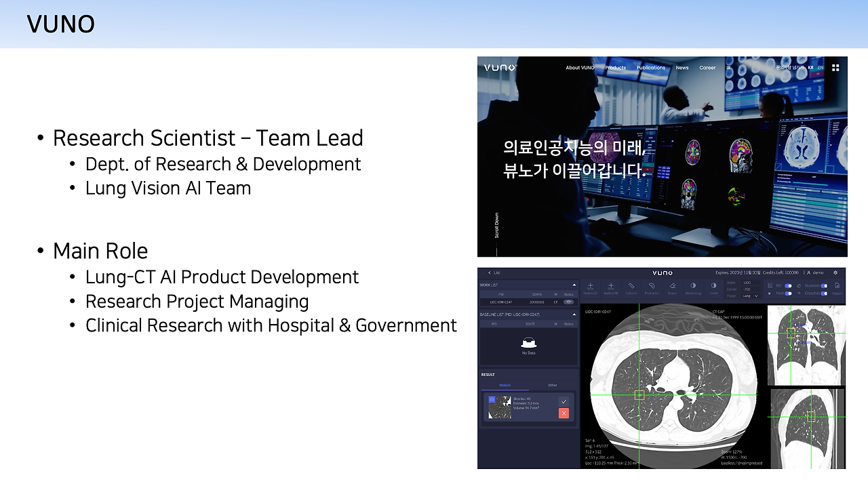Select the LIDC-IDRI-0247 work list row

[528, 302]
